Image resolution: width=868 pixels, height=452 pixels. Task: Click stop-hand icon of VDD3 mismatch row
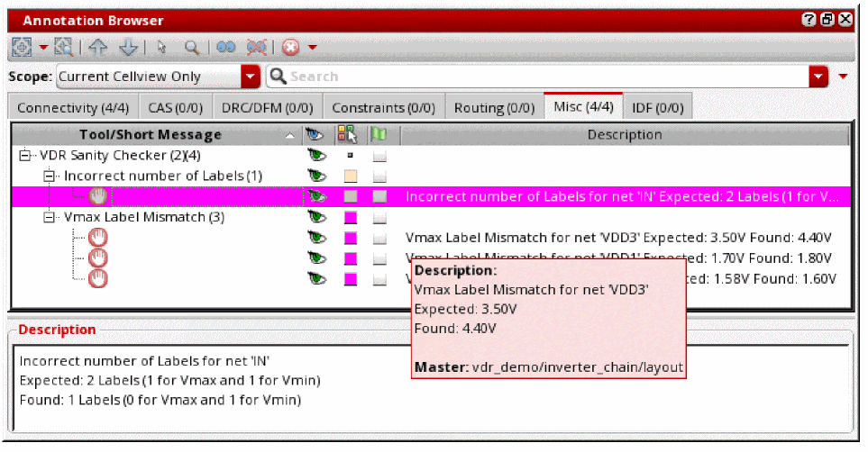coord(98,238)
